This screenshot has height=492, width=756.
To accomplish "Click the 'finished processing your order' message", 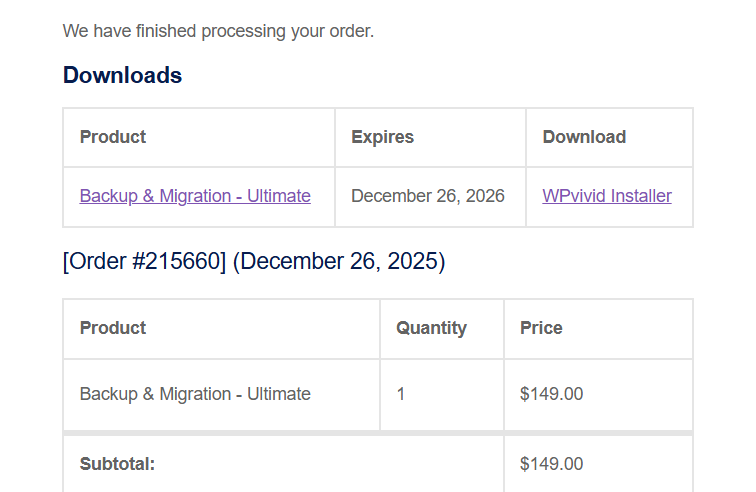I will (x=218, y=31).
